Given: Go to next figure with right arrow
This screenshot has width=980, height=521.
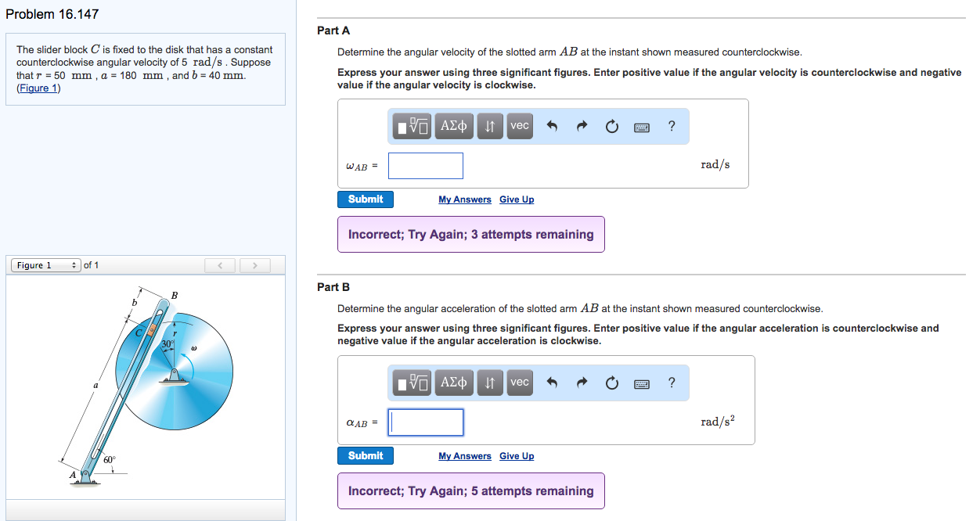Looking at the screenshot, I should click(254, 266).
